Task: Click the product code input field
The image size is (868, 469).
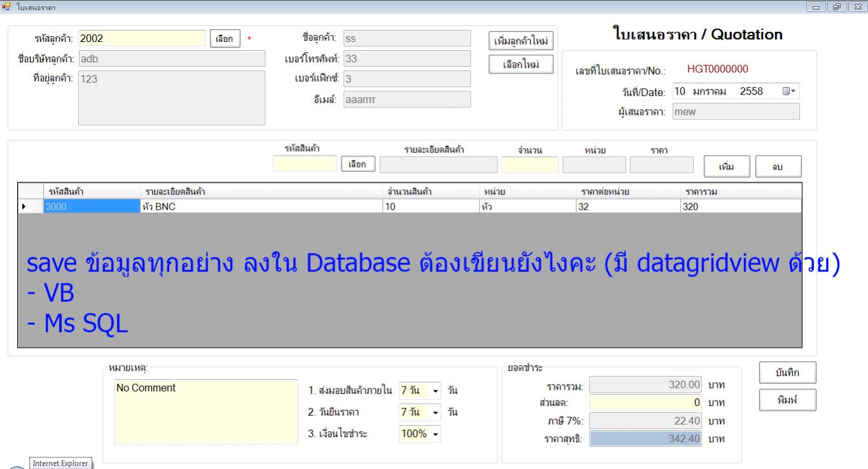Action: pos(305,164)
